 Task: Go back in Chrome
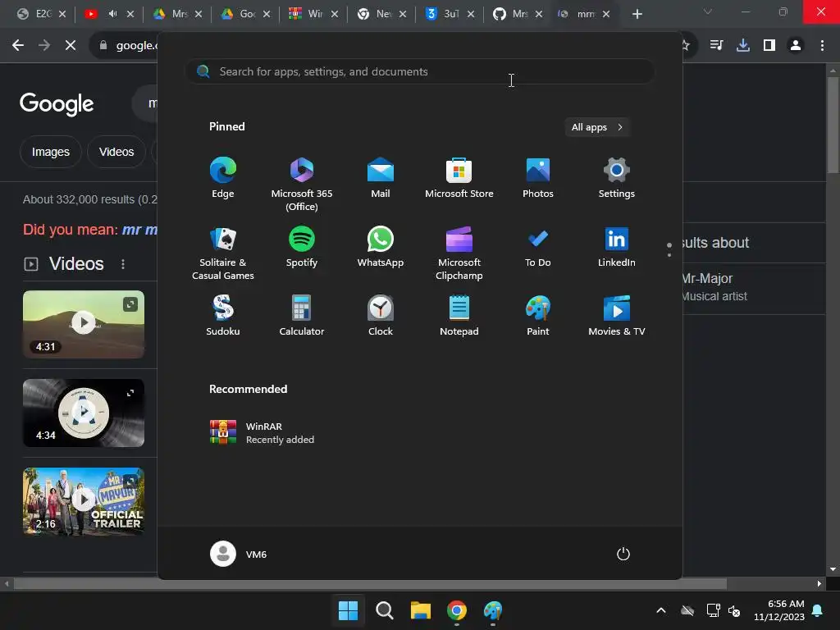click(18, 46)
